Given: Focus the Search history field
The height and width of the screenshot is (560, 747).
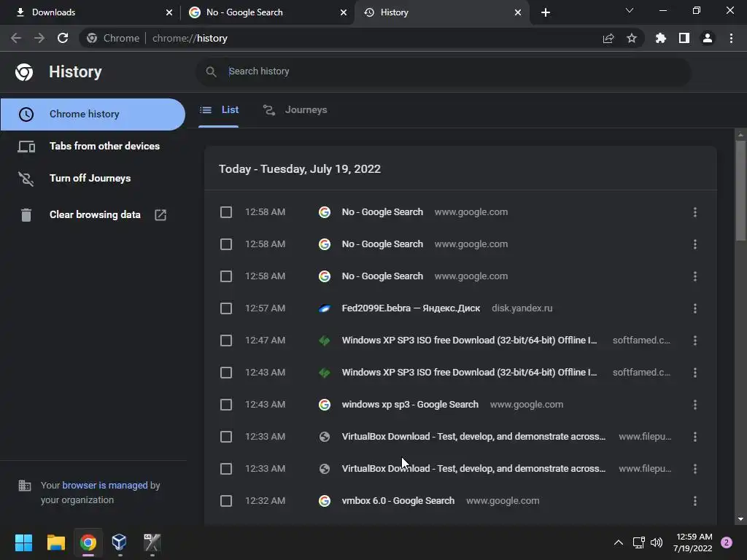Looking at the screenshot, I should 443,71.
